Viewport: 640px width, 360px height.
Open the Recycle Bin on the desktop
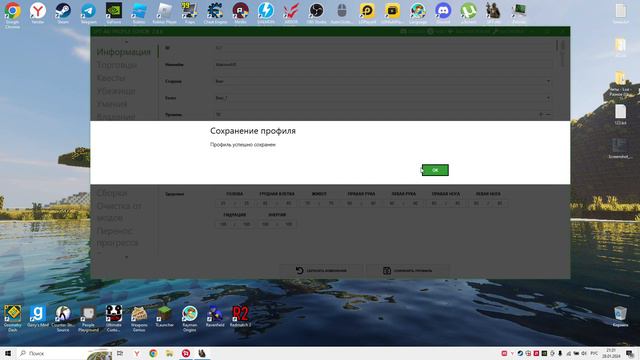coord(620,316)
